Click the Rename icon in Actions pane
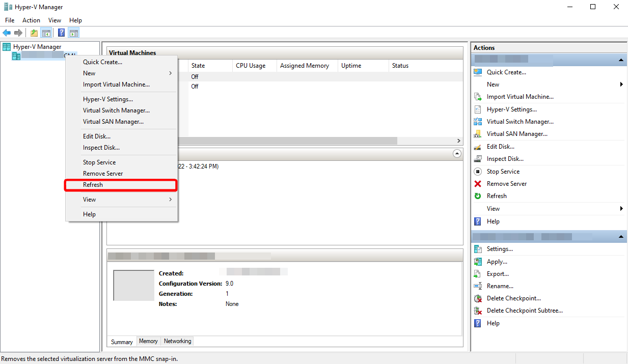Viewport: 628px width, 364px height. click(x=478, y=286)
